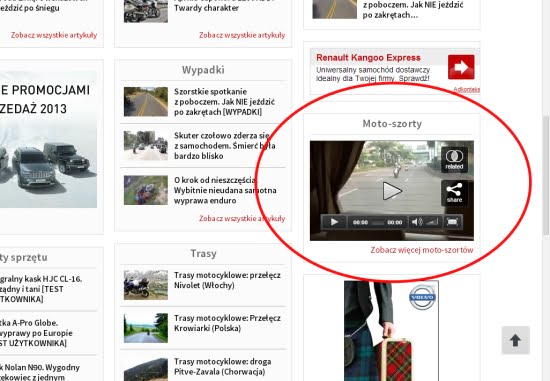Click the video progress bar
The image size is (550, 381).
coord(377,222)
